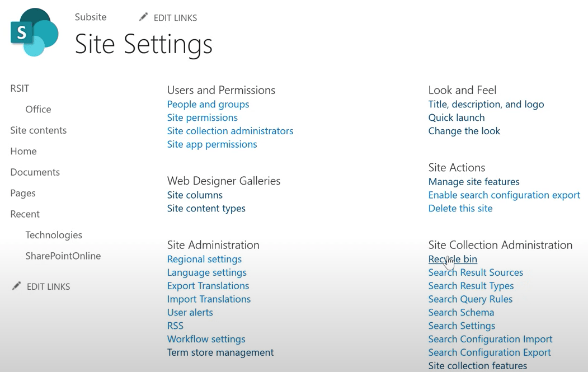The image size is (588, 372).
Task: Click the SharePoint logo icon
Action: (x=34, y=32)
